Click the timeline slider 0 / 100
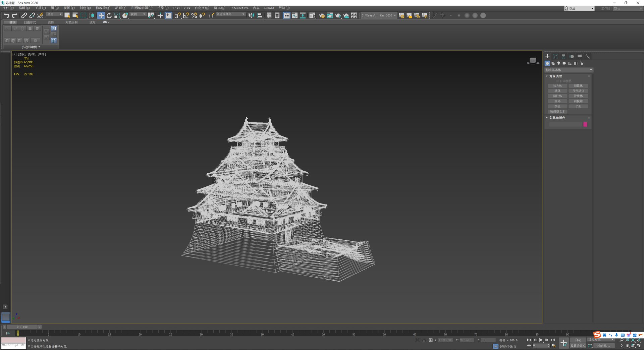 click(22, 327)
